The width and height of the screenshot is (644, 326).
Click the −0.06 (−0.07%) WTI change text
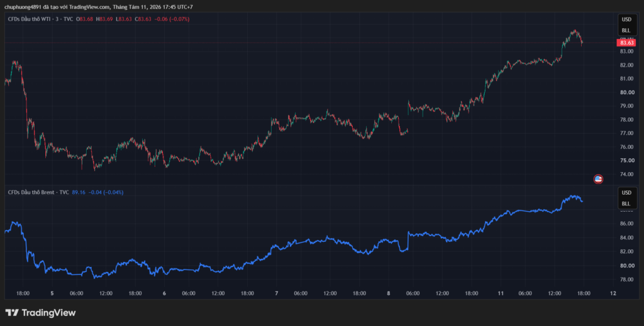tap(172, 19)
